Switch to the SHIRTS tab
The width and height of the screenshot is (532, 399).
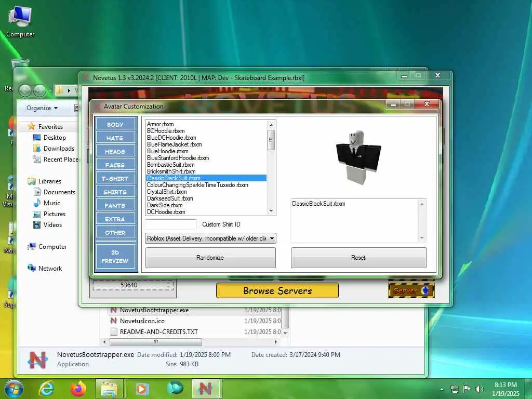(115, 192)
